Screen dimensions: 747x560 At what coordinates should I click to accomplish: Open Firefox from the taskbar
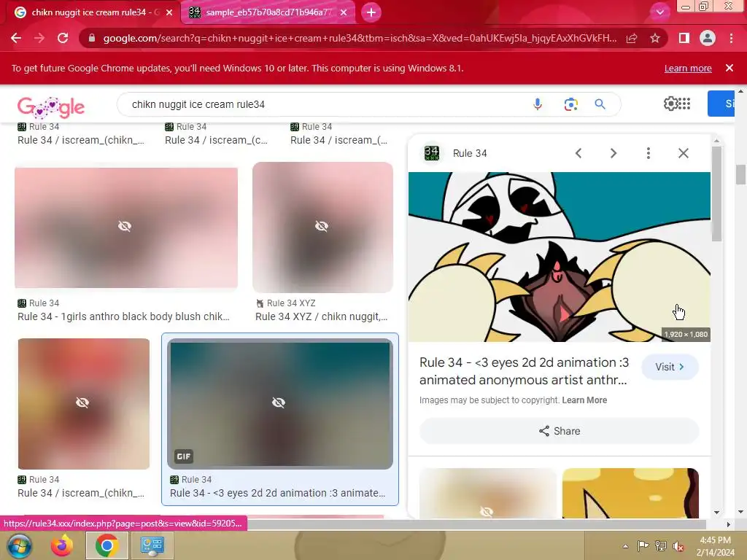tap(62, 545)
